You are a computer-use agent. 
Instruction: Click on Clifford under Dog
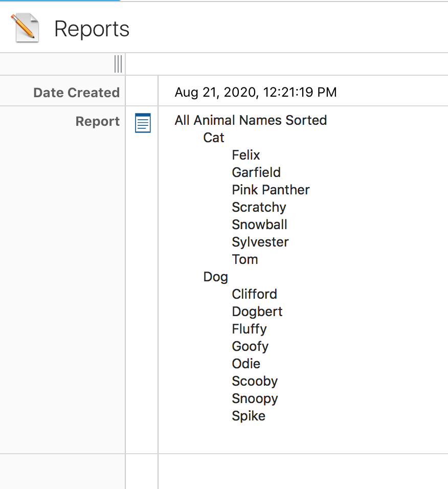point(254,294)
